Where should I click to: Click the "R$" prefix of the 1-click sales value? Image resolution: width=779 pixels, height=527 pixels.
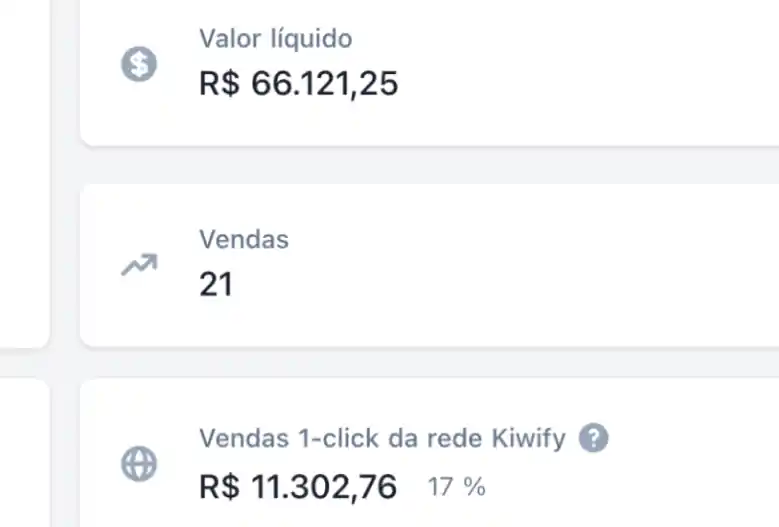pos(220,488)
